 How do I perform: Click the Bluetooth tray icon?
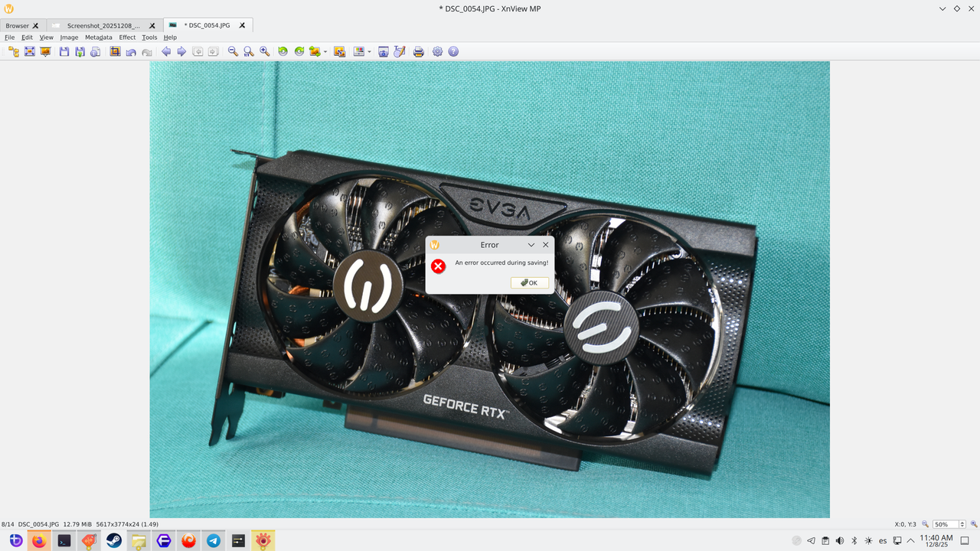854,540
